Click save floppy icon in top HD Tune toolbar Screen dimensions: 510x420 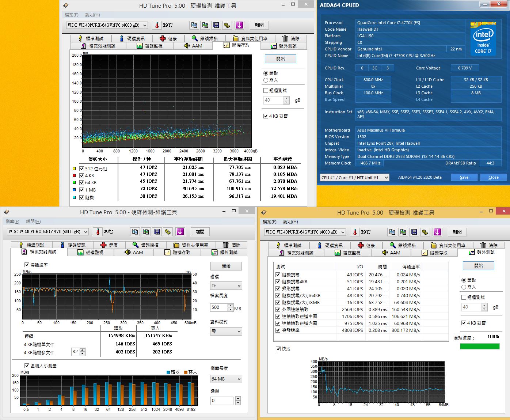point(216,25)
